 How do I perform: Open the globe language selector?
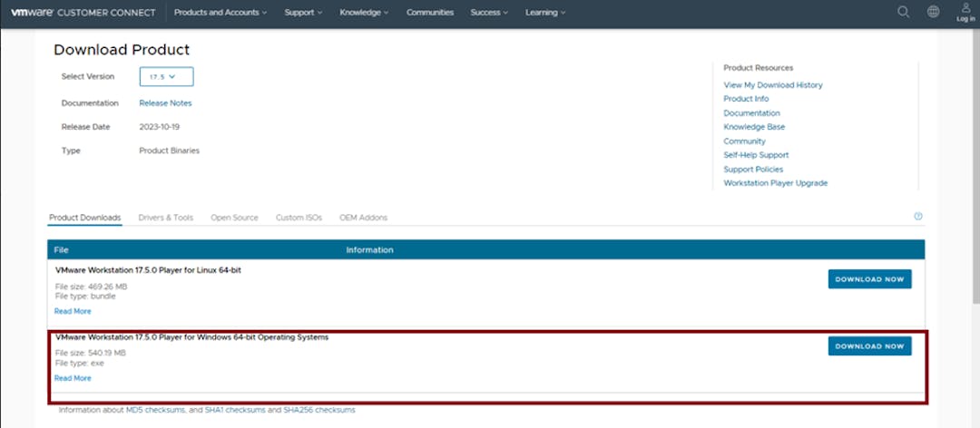(x=933, y=13)
